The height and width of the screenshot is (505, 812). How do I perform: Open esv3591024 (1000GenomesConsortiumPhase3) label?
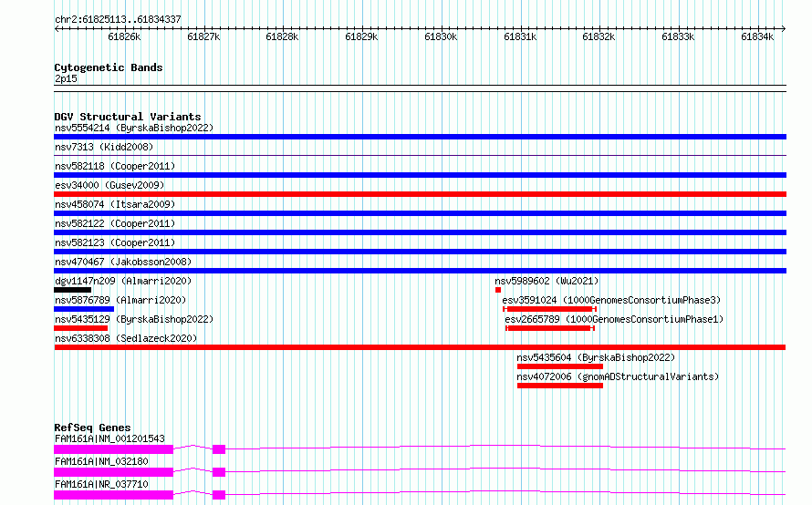[x=611, y=300]
